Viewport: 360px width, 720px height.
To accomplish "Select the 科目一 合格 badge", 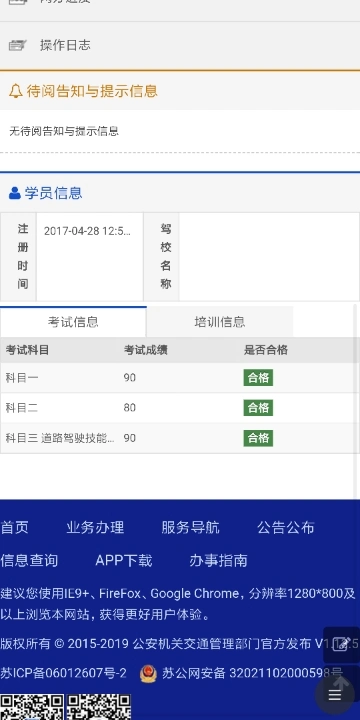I will click(258, 377).
